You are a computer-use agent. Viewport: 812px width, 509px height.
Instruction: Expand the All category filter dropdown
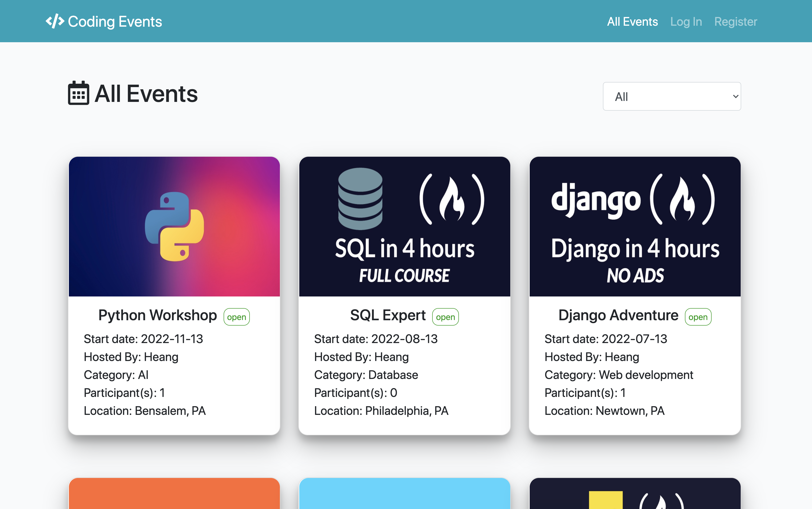point(672,96)
